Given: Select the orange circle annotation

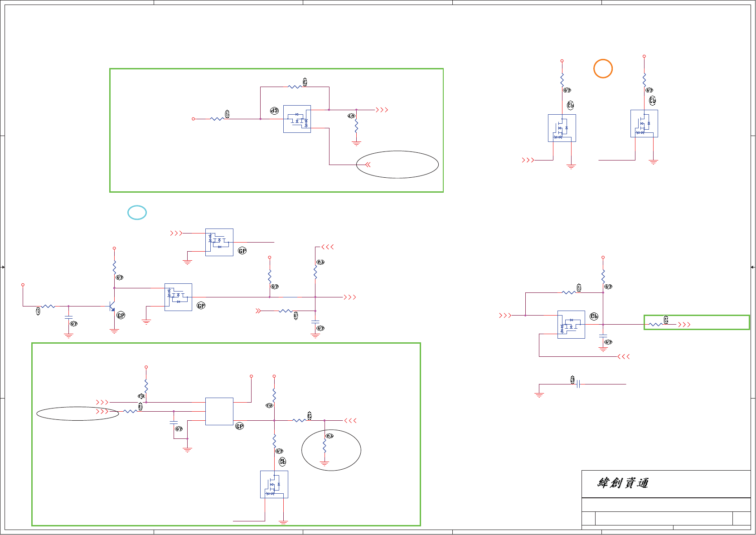Looking at the screenshot, I should click(x=603, y=68).
